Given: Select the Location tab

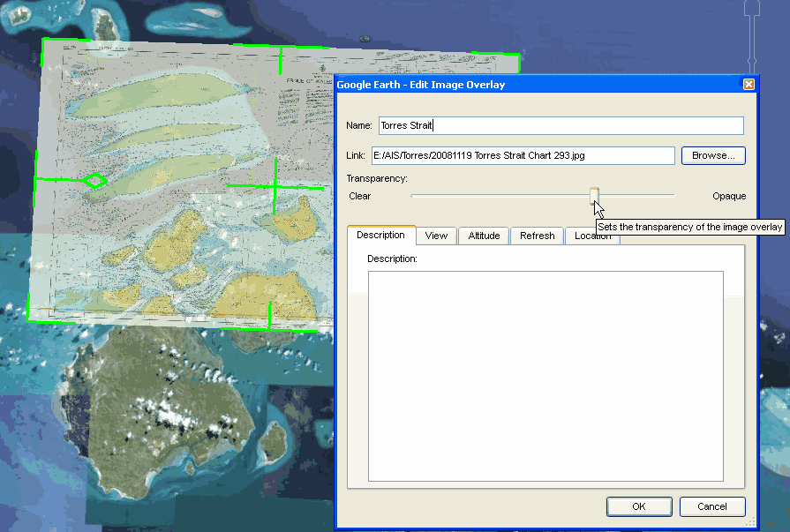Looking at the screenshot, I should point(591,236).
